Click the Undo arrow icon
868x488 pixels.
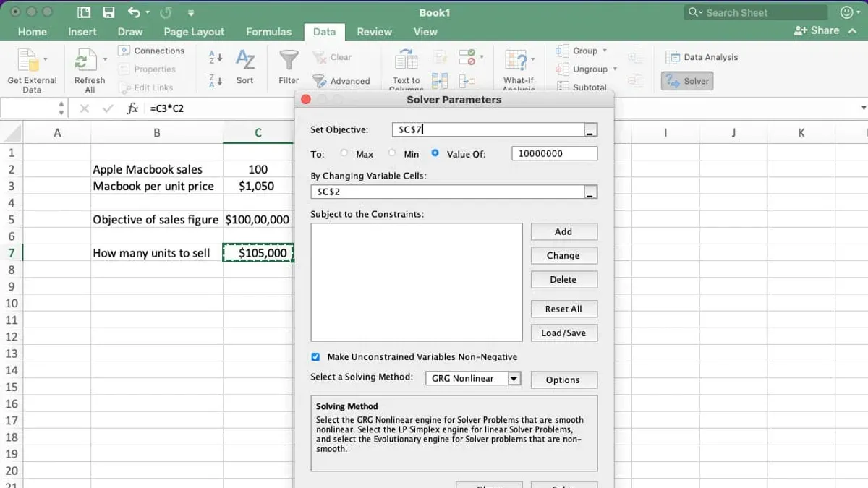(x=134, y=12)
